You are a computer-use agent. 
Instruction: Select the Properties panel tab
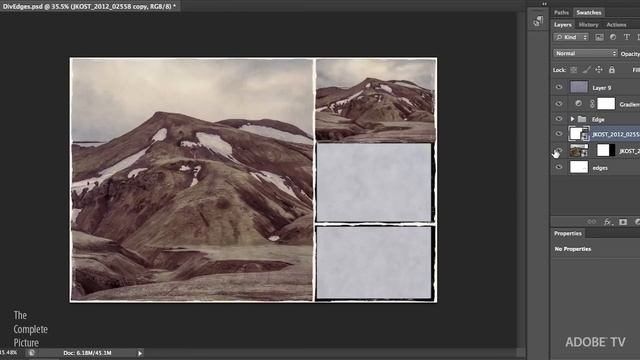(568, 233)
